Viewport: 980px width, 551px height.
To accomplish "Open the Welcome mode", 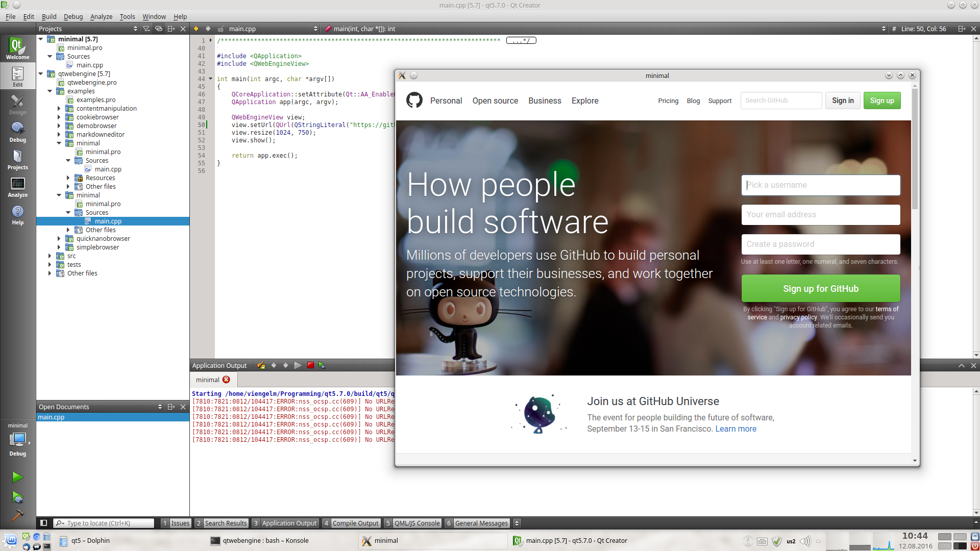I will (17, 48).
